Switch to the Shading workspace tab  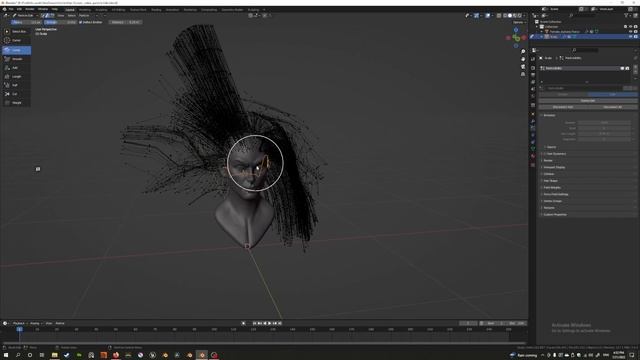coord(156,9)
